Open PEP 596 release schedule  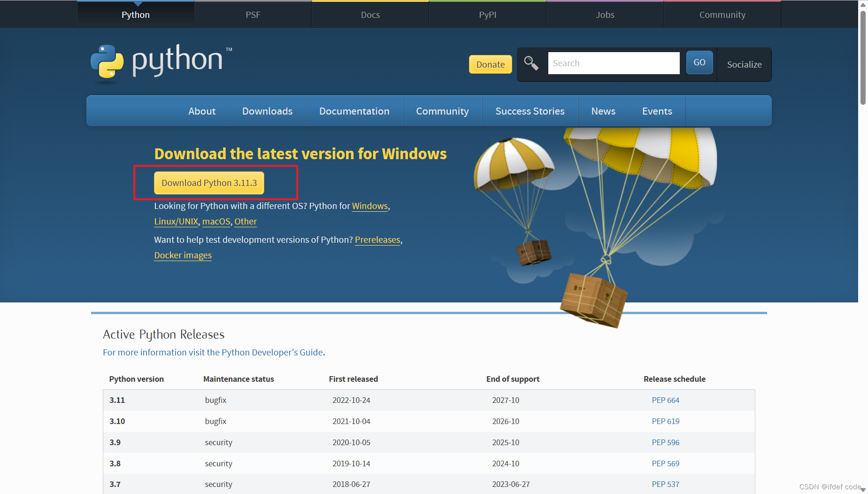click(x=666, y=442)
